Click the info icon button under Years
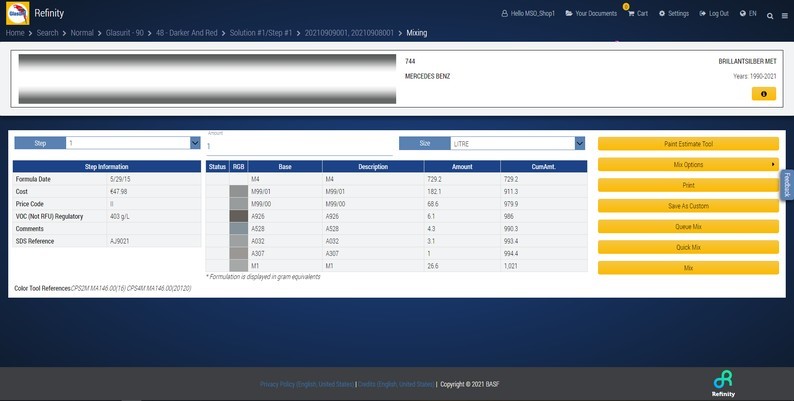 (764, 94)
